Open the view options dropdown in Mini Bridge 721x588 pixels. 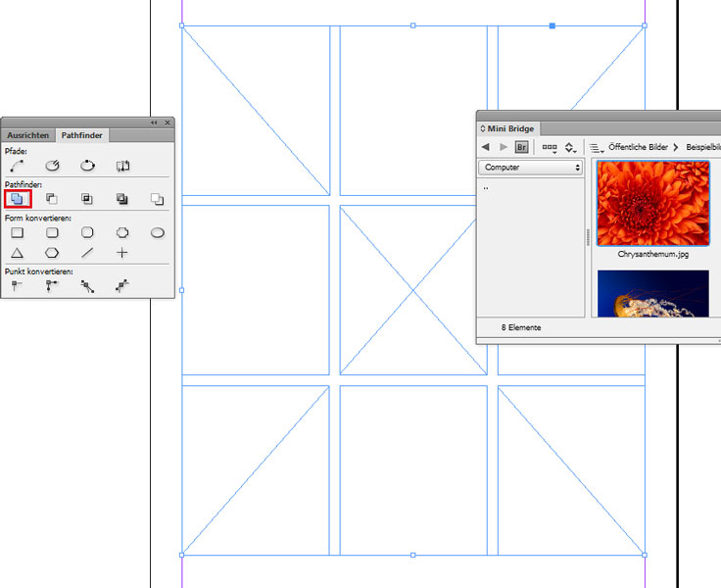coord(550,147)
